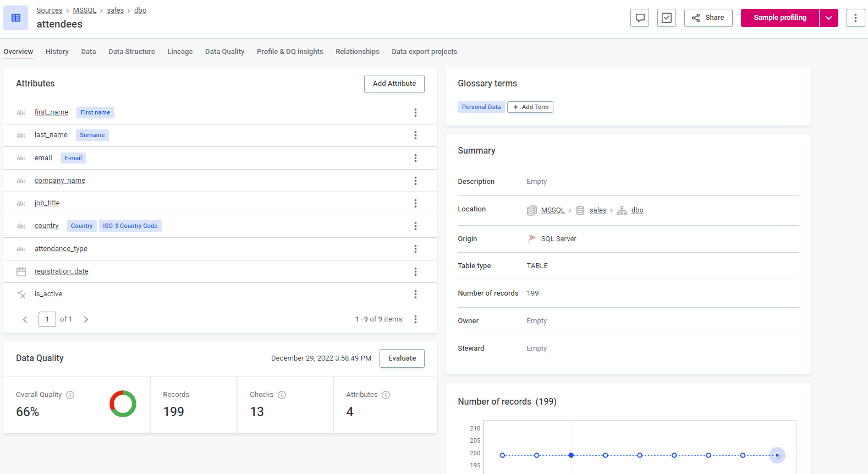This screenshot has height=474, width=868.
Task: Click info icon beside Overall Quality
Action: pos(70,395)
